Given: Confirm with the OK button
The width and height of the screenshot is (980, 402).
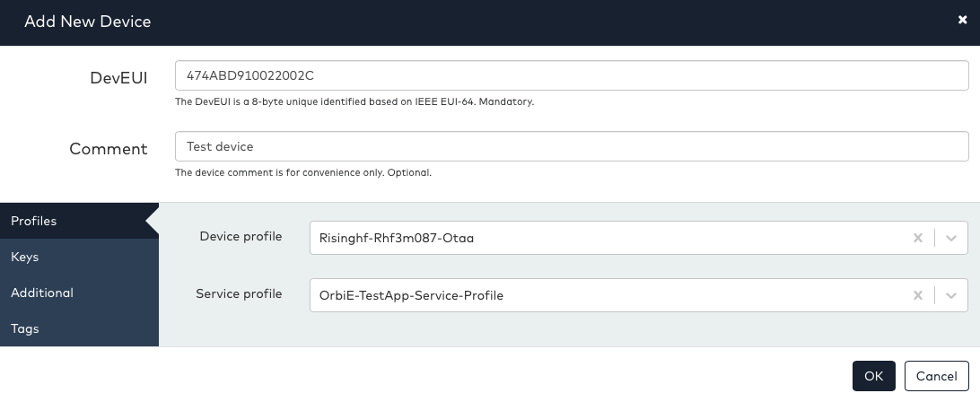Looking at the screenshot, I should coord(874,376).
